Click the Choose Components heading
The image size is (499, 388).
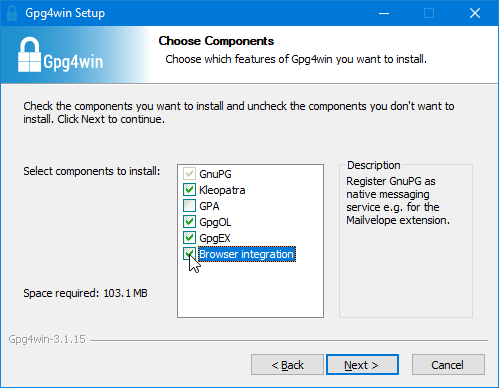[216, 41]
